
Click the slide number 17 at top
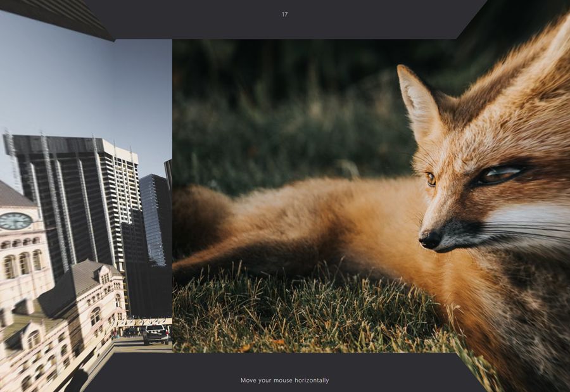(x=284, y=15)
